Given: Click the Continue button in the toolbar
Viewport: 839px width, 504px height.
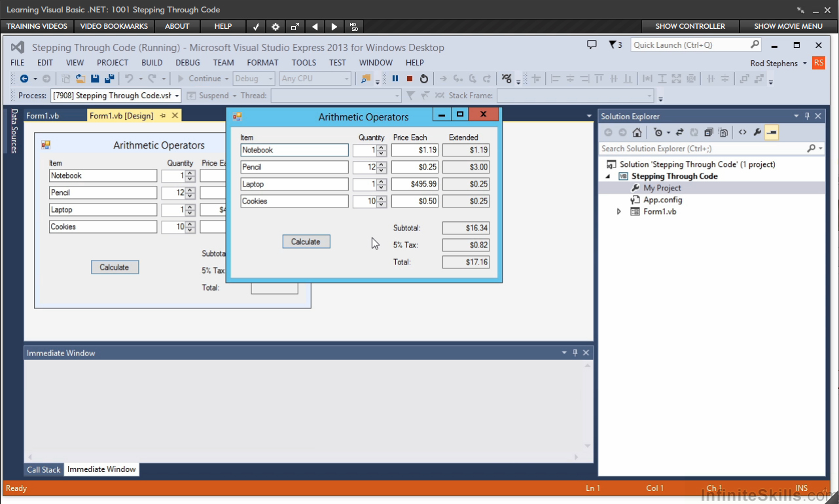Looking at the screenshot, I should click(199, 79).
